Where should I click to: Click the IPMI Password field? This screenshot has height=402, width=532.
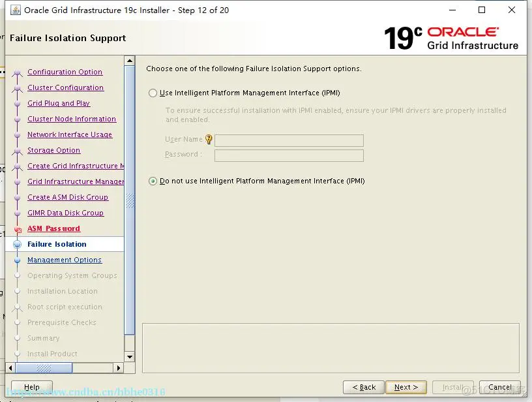tap(289, 155)
